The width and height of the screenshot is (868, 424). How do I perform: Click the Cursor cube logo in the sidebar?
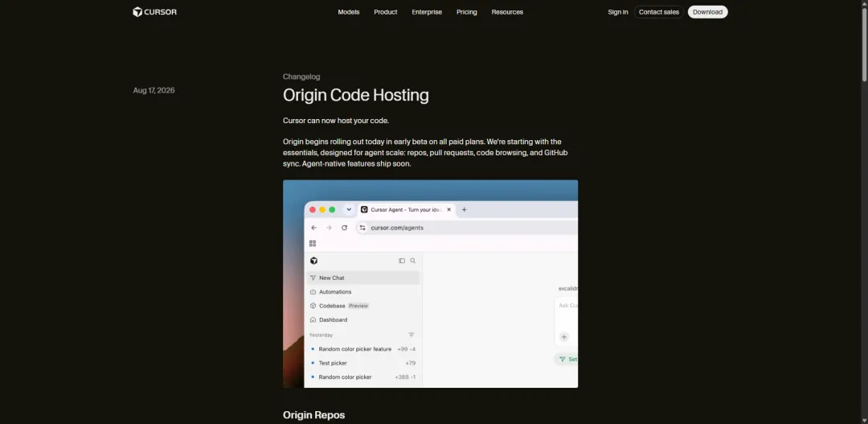point(314,261)
